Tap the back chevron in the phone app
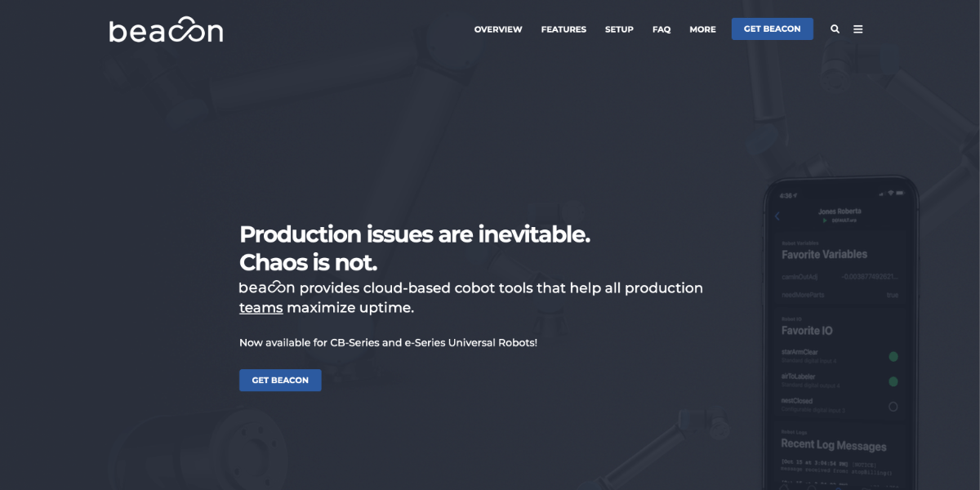The height and width of the screenshot is (490, 980). pos(777,216)
